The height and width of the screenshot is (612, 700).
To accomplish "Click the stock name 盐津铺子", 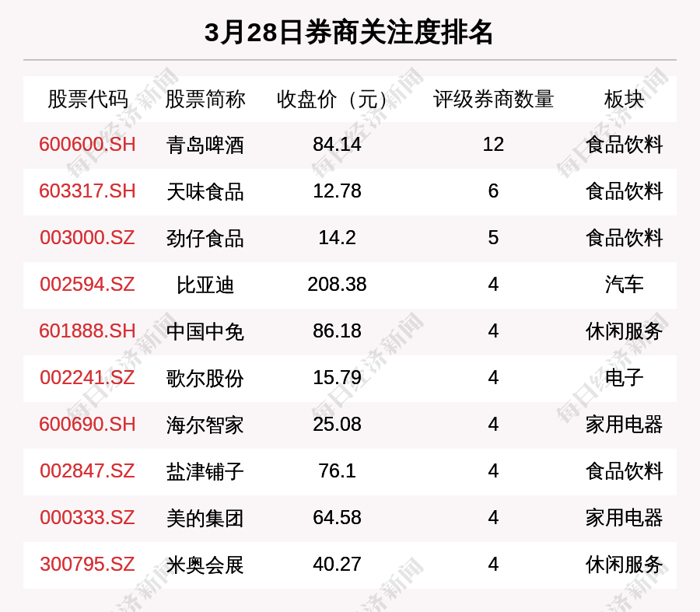I will coord(205,471).
